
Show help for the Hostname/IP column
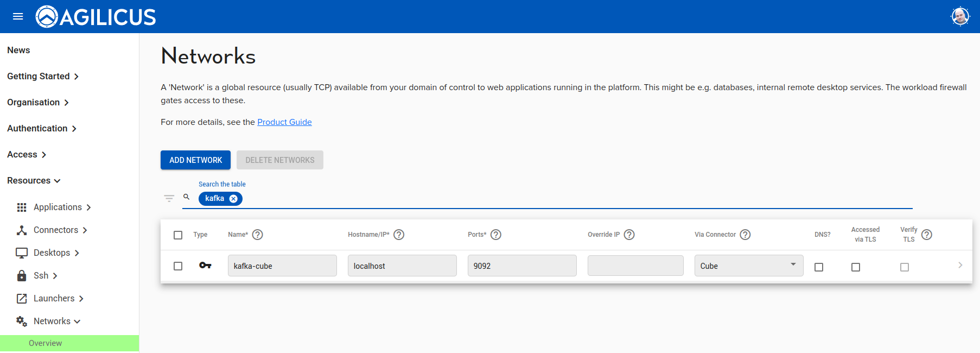tap(399, 235)
